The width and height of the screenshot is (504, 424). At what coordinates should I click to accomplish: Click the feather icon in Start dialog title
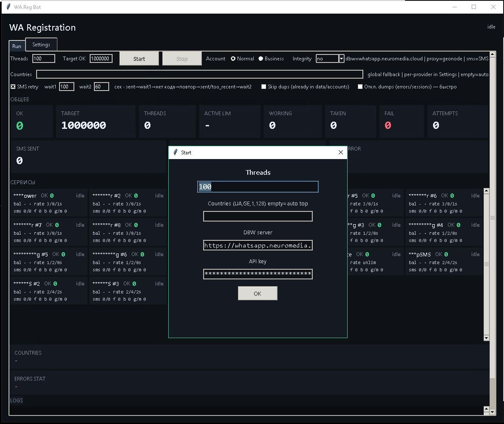[175, 152]
